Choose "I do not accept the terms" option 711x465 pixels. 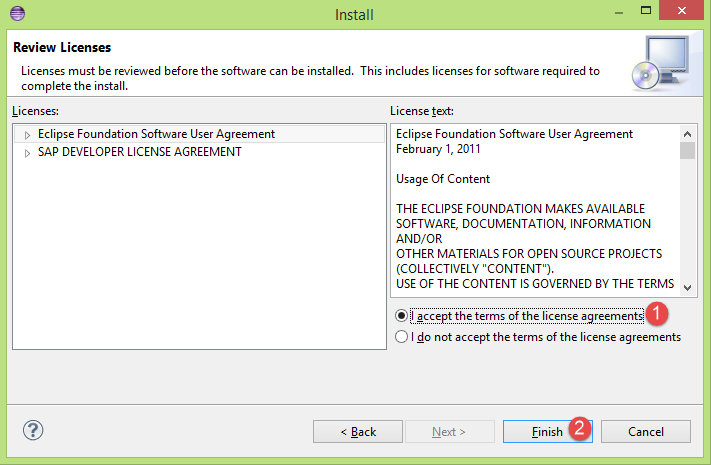click(402, 337)
